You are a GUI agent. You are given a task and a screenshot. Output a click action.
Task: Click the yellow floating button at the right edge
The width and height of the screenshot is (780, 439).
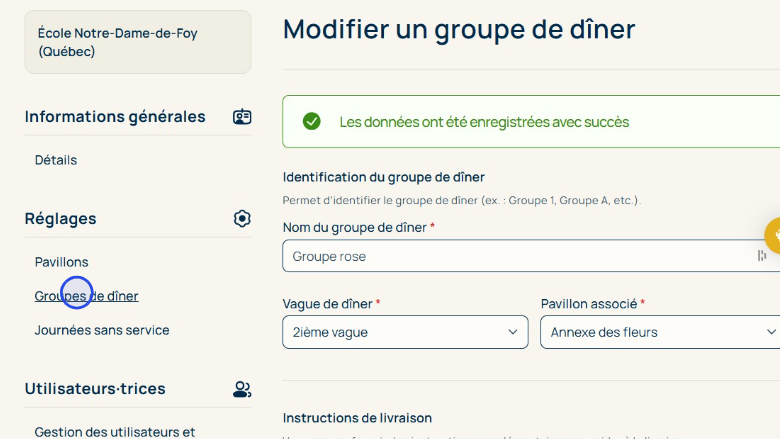coord(772,235)
